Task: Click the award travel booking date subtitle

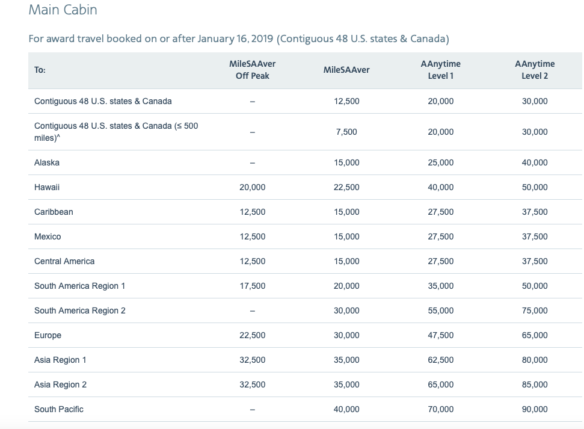Action: [x=239, y=39]
